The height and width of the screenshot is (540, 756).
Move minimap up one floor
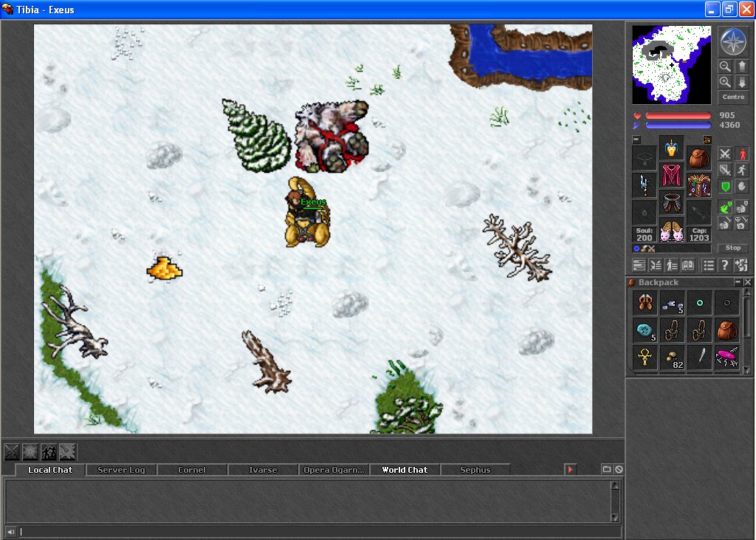click(742, 66)
